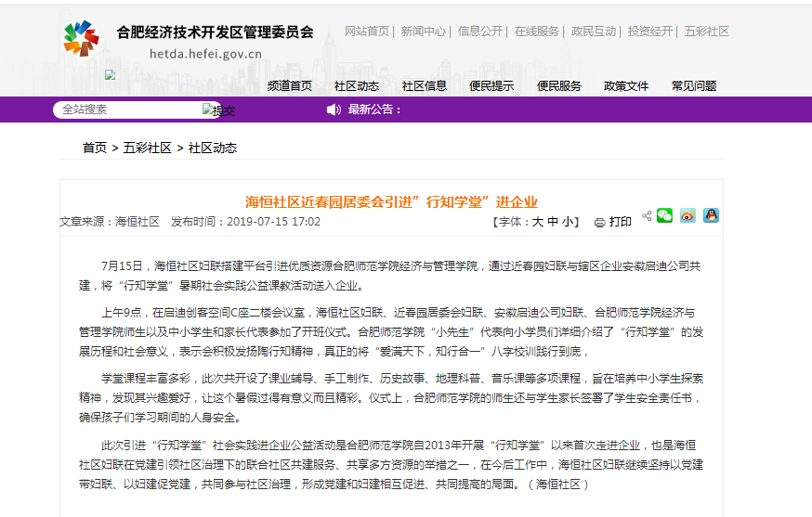Screen dimensions: 812x517
Task: Set font size to 小
Action: (x=568, y=222)
